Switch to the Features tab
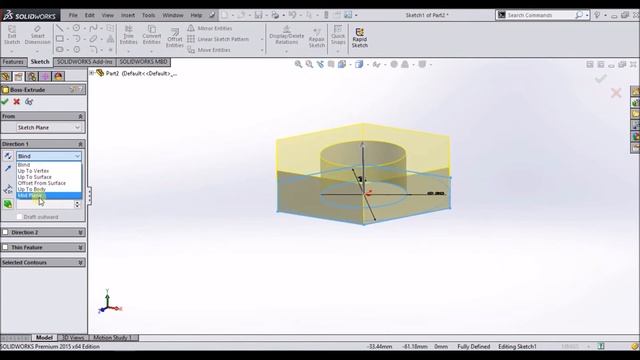This screenshot has height=360, width=640. click(13, 62)
